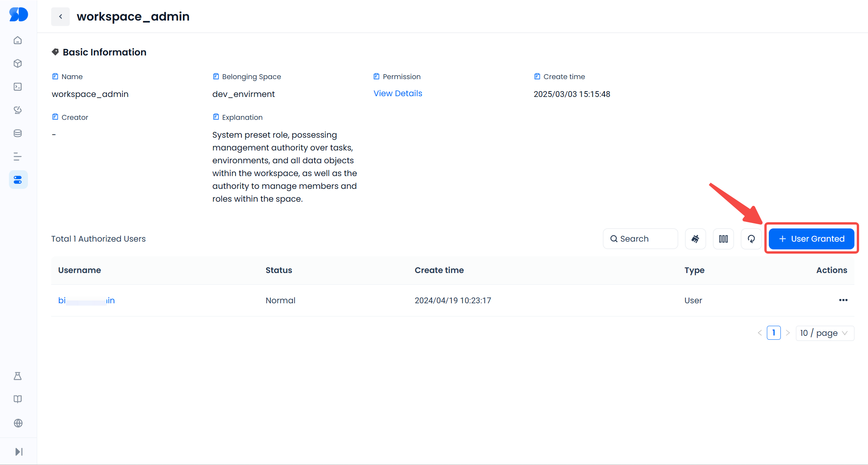Screen dimensions: 868x465
Task: Expand the collapsed sidebar at bottom
Action: pos(19,452)
